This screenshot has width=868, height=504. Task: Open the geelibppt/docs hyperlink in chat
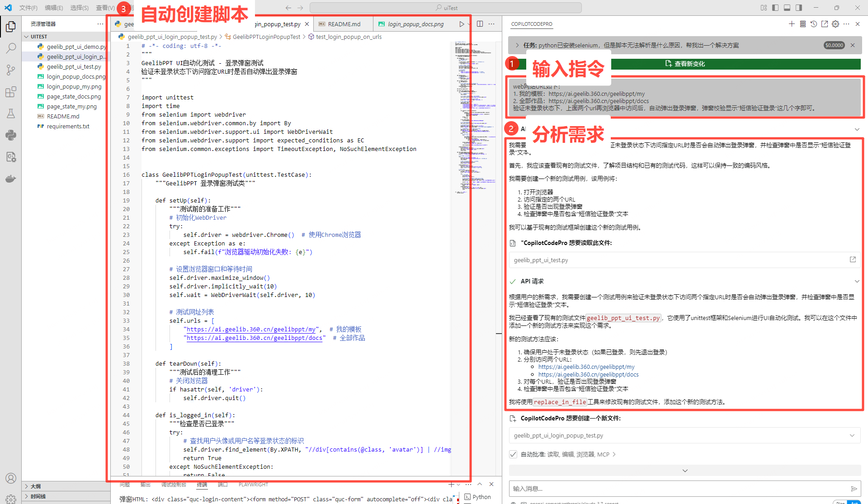click(588, 374)
